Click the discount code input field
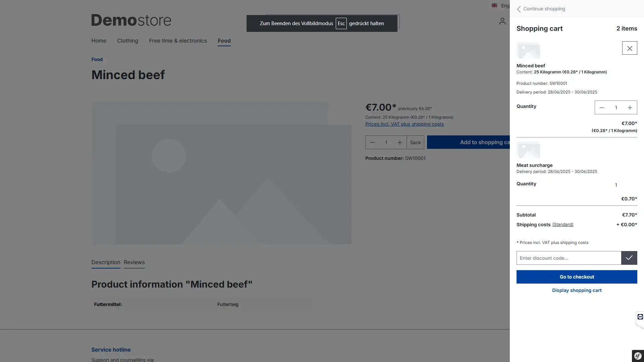644x362 pixels. 569,258
